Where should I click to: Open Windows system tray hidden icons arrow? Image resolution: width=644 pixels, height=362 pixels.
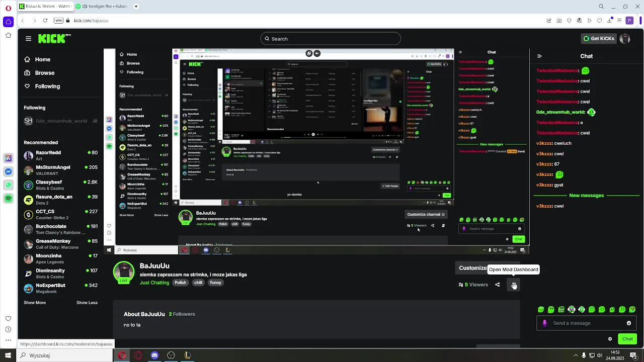(x=576, y=355)
